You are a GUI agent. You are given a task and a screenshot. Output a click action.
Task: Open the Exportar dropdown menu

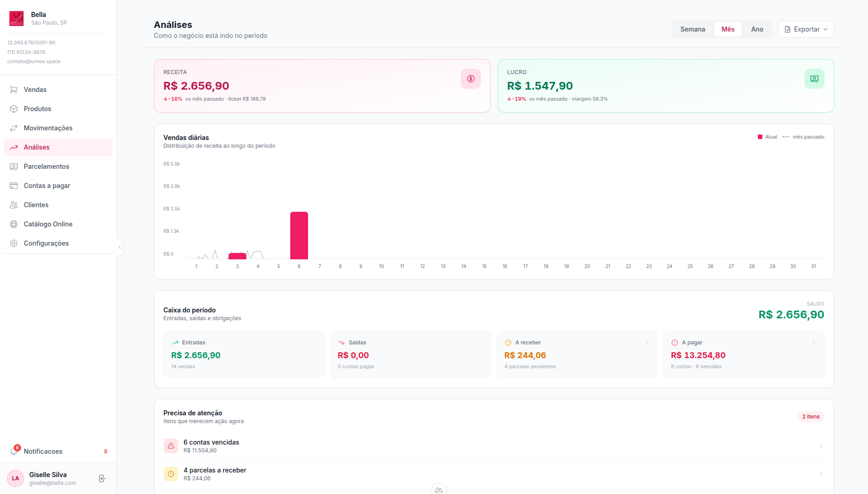tap(806, 29)
